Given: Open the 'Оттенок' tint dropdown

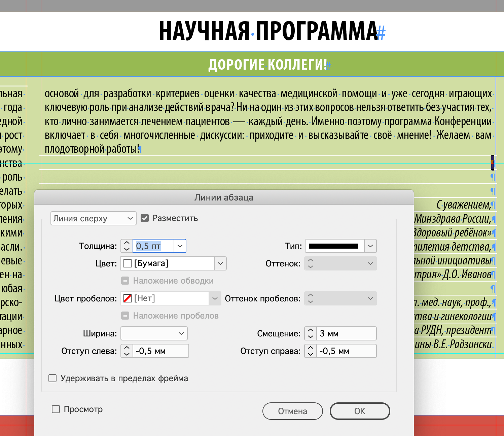Looking at the screenshot, I should tap(370, 263).
